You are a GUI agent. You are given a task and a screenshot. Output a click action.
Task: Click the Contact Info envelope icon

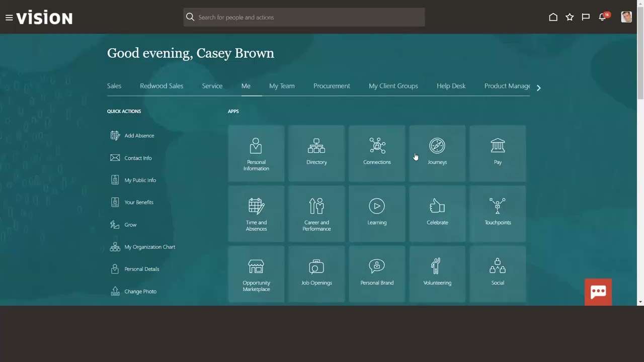coord(115,158)
